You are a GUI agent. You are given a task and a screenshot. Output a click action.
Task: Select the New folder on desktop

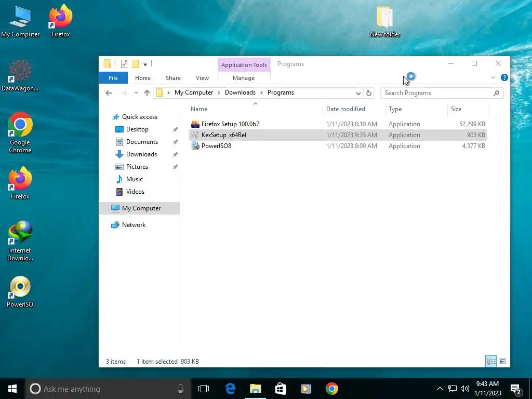tap(385, 21)
